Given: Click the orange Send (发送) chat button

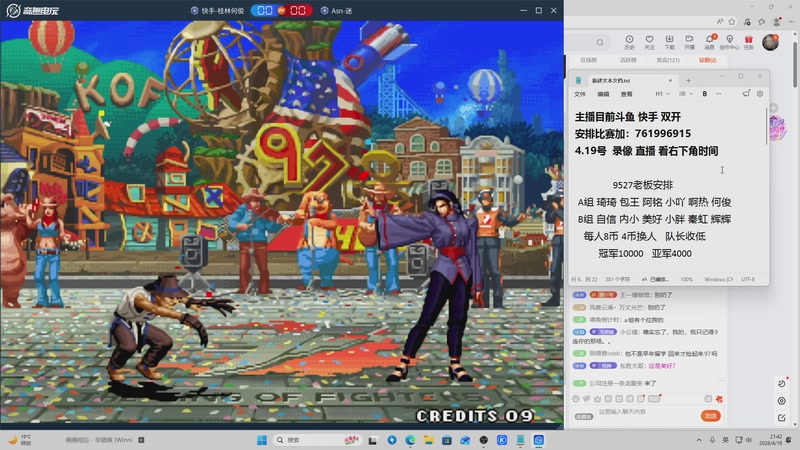Looking at the screenshot, I should click(x=710, y=416).
